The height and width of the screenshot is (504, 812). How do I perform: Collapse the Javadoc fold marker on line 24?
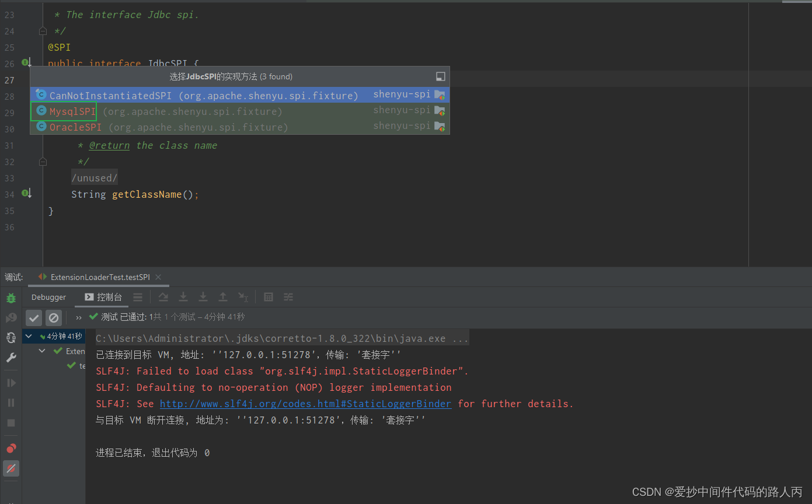pyautogui.click(x=42, y=30)
